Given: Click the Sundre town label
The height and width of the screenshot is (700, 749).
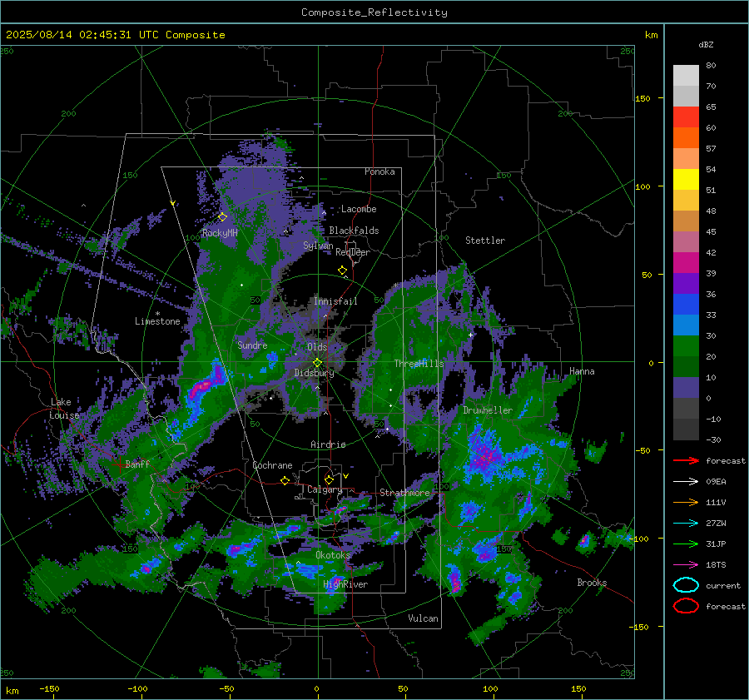Looking at the screenshot, I should click(252, 345).
